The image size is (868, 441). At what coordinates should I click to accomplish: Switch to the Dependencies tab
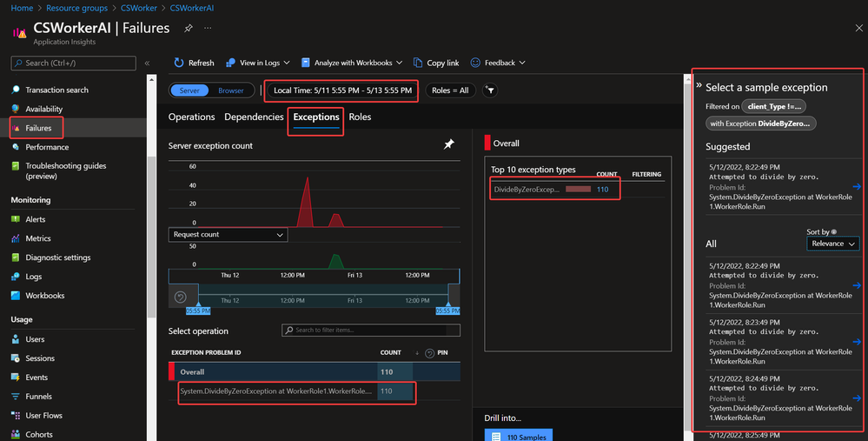(254, 117)
